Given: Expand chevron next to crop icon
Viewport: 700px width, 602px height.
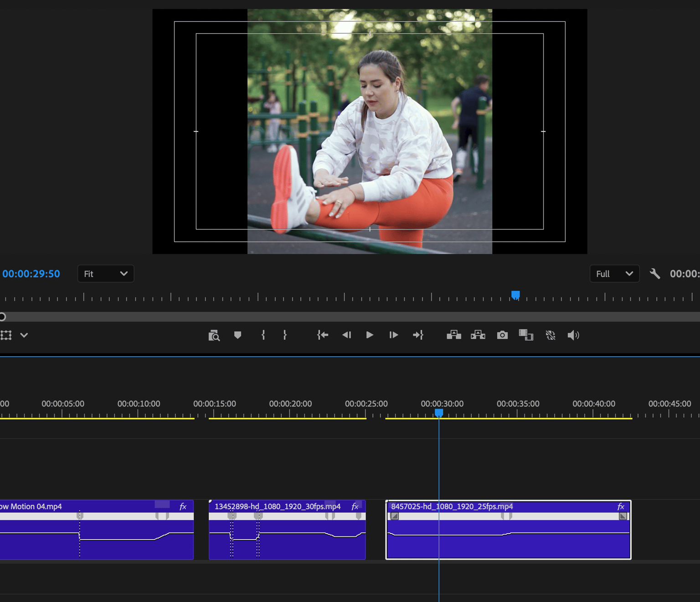Looking at the screenshot, I should click(x=24, y=335).
